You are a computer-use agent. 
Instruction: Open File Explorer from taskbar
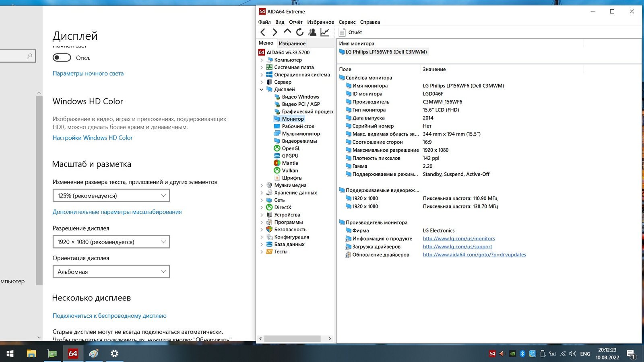tap(31, 354)
